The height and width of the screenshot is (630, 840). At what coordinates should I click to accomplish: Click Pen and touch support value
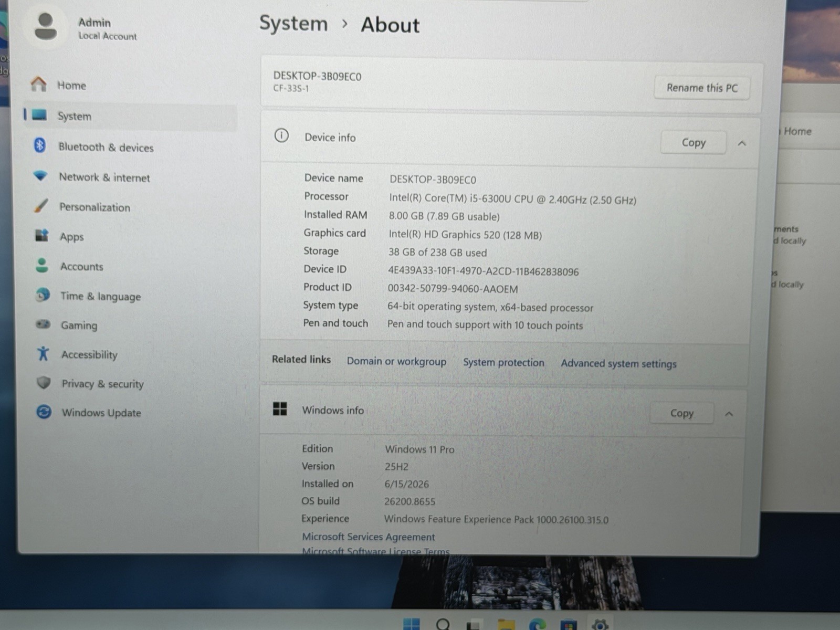click(x=485, y=325)
